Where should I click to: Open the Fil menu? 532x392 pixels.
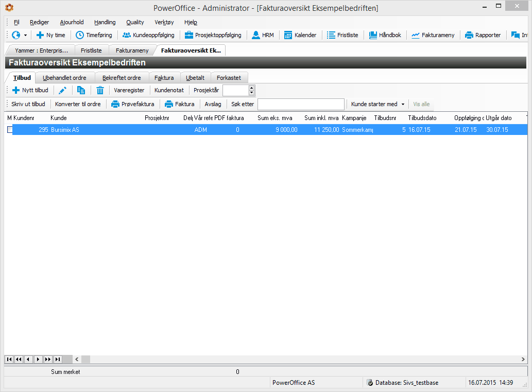[x=16, y=22]
